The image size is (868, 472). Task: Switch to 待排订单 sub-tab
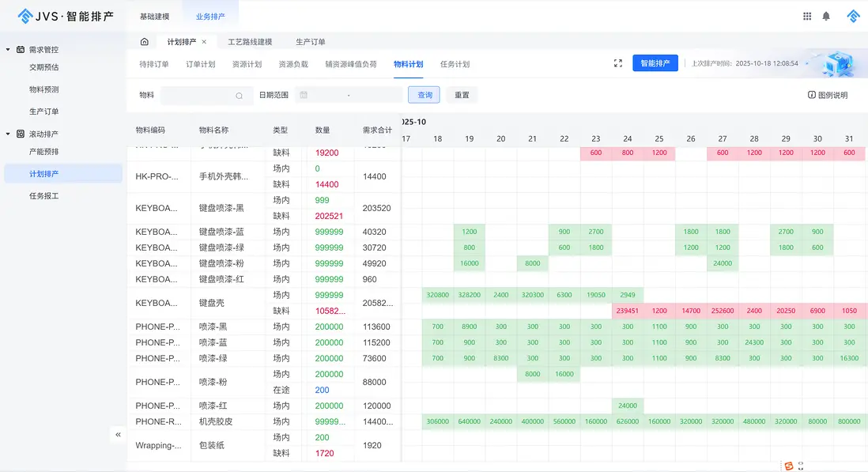point(154,64)
